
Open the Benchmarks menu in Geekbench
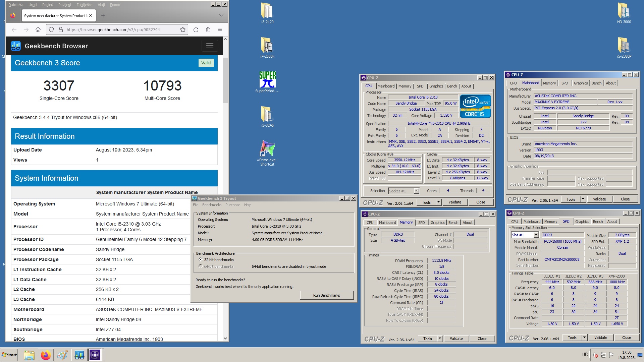point(212,205)
